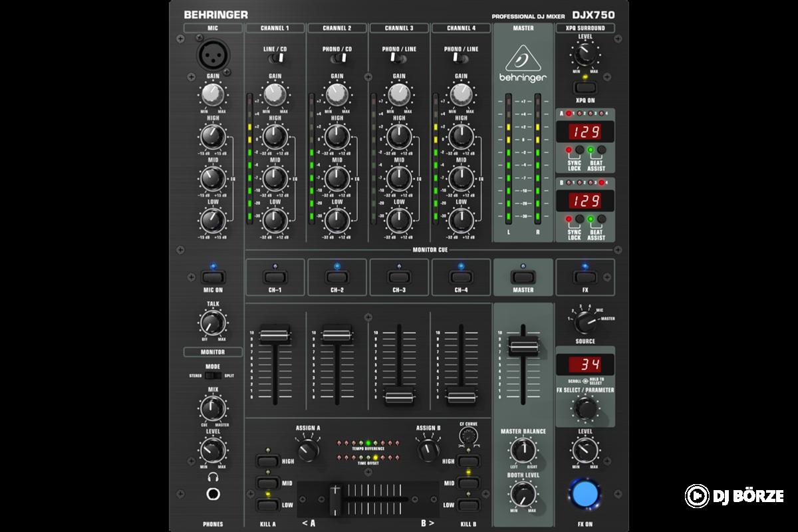
Task: Click the FX SELECT / PARAMETER knob
Action: (585, 407)
